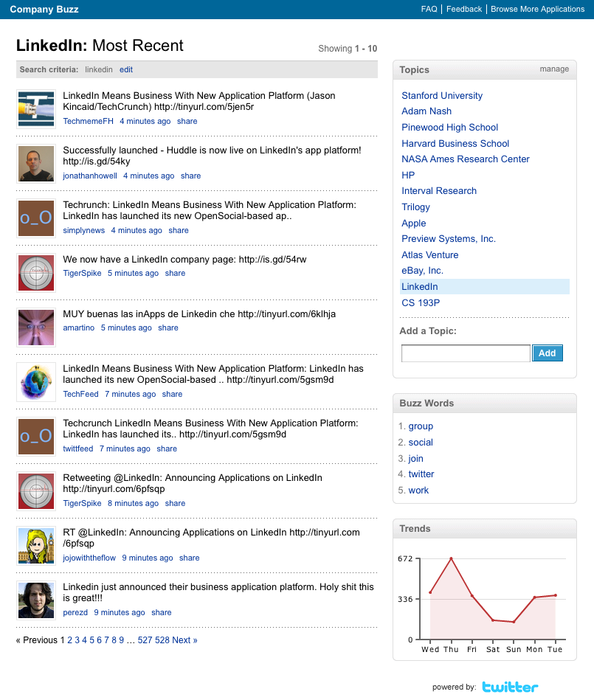Select TechFeed's globe avatar icon
594x700 pixels.
(x=36, y=382)
